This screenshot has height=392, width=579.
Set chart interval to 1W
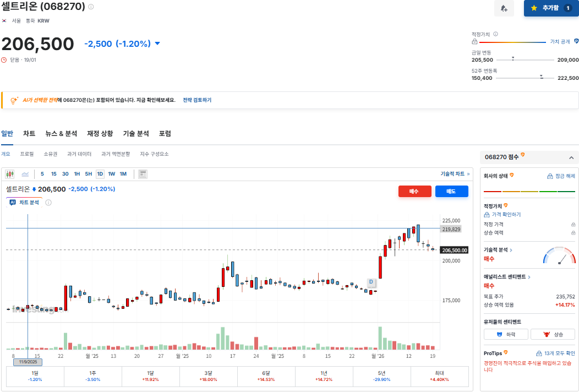pyautogui.click(x=112, y=174)
